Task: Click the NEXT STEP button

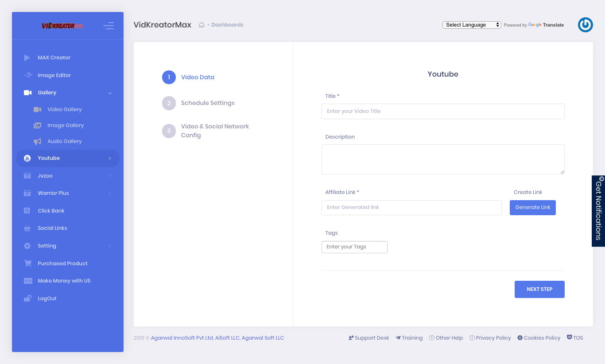Action: (539, 289)
